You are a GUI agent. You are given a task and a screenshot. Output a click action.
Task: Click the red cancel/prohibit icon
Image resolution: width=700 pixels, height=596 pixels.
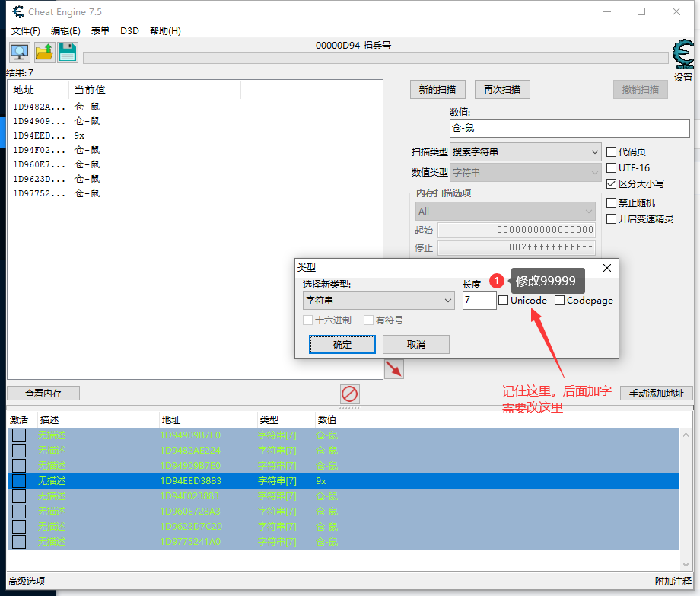[350, 394]
